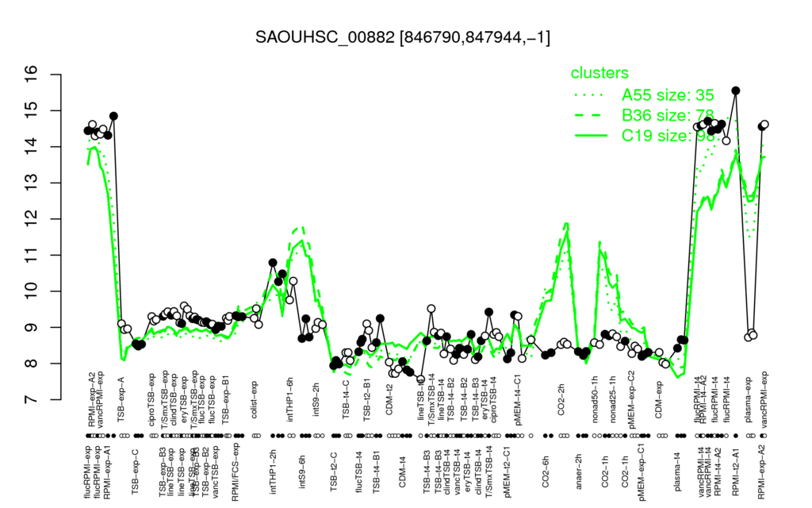Click the 'TSB-exp-C' bottom label
This screenshot has height=508, width=812.
[135, 470]
